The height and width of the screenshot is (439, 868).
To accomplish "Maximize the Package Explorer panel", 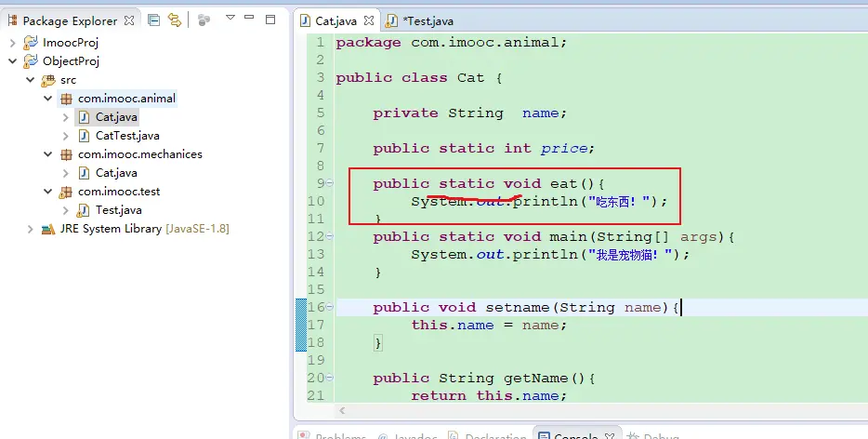I will click(x=270, y=20).
